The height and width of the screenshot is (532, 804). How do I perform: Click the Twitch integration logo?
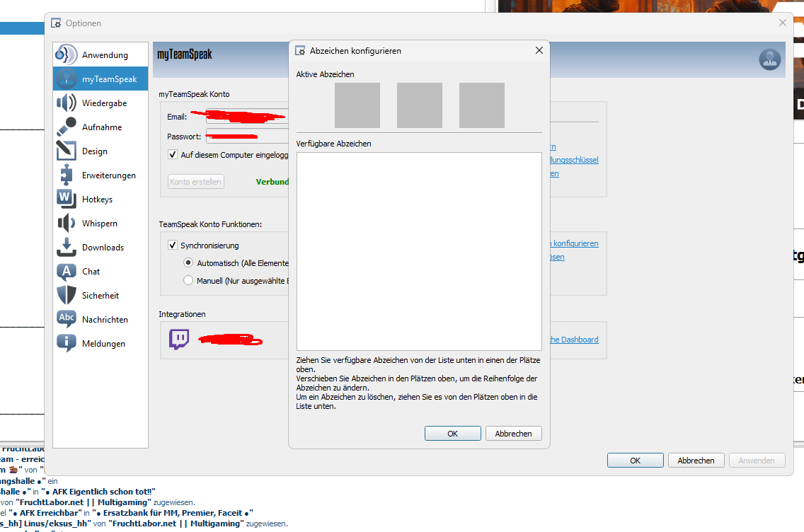[179, 340]
